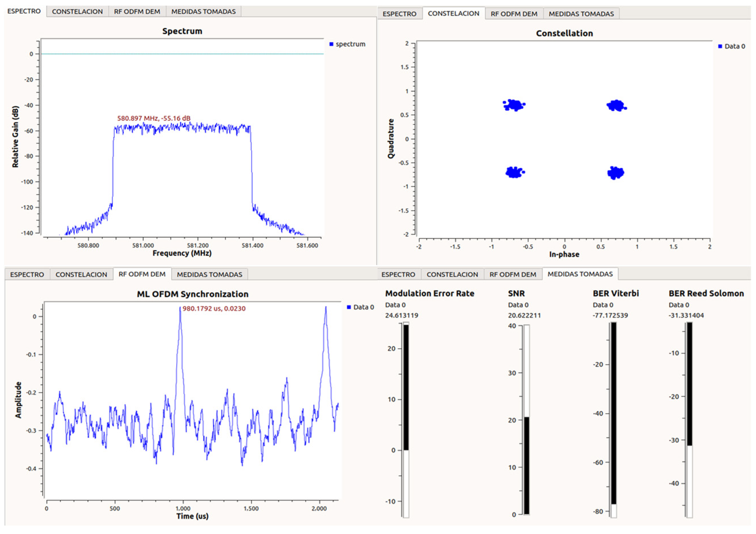Click the 980.1792 us peak marker label
Screen dimensions: 756x534
(214, 309)
